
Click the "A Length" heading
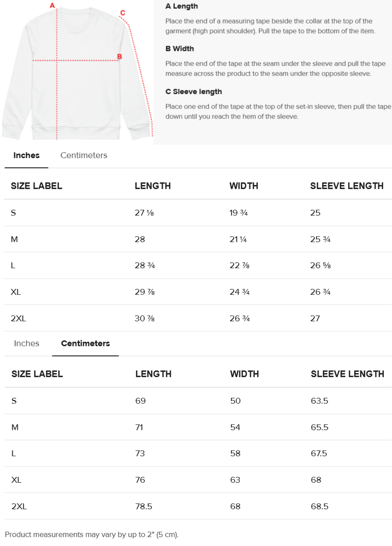click(181, 6)
